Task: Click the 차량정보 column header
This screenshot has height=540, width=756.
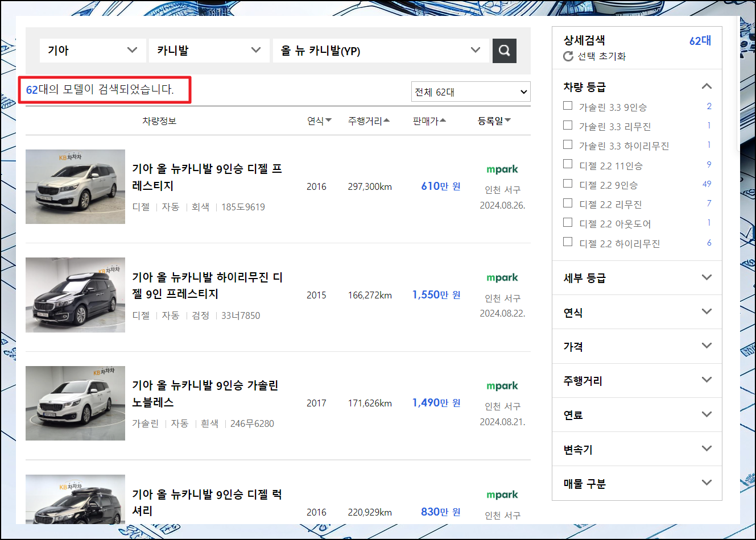Action: pyautogui.click(x=159, y=121)
